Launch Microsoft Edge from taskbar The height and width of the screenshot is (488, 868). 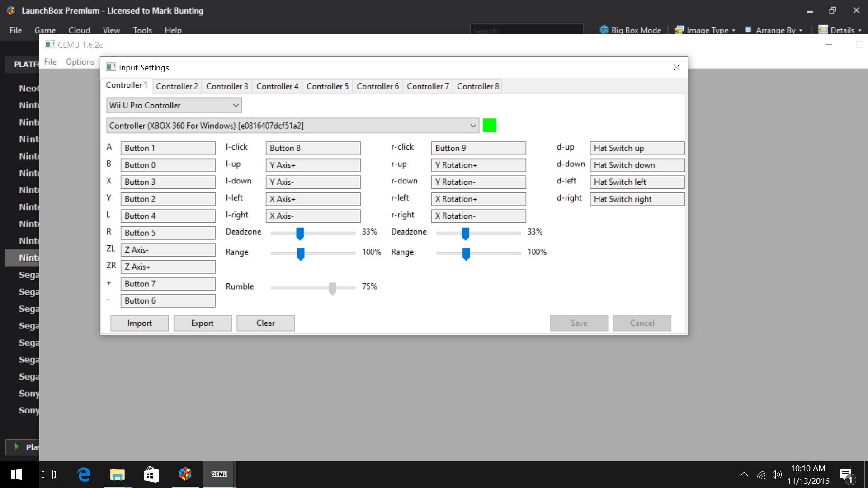tap(84, 474)
